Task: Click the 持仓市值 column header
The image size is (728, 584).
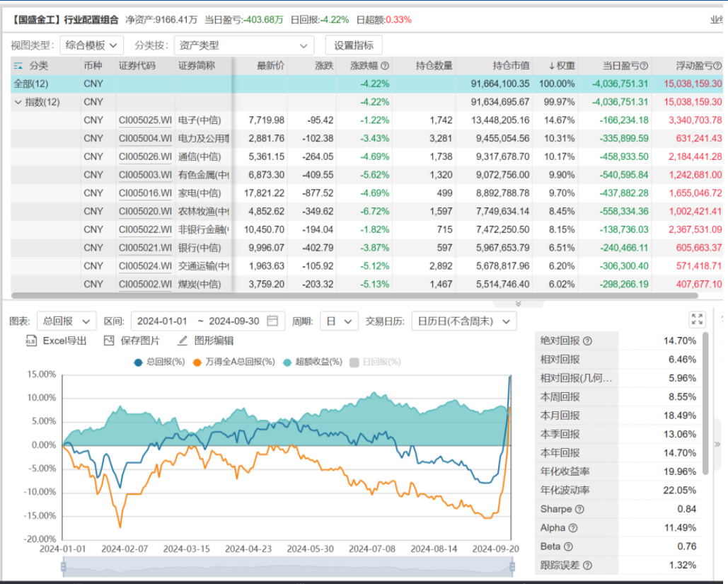Action: pyautogui.click(x=512, y=66)
